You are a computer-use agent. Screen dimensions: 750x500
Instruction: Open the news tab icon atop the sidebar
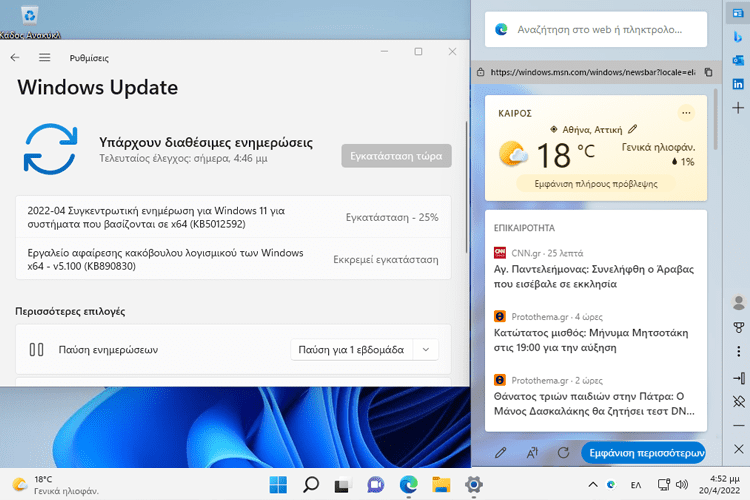point(738,13)
